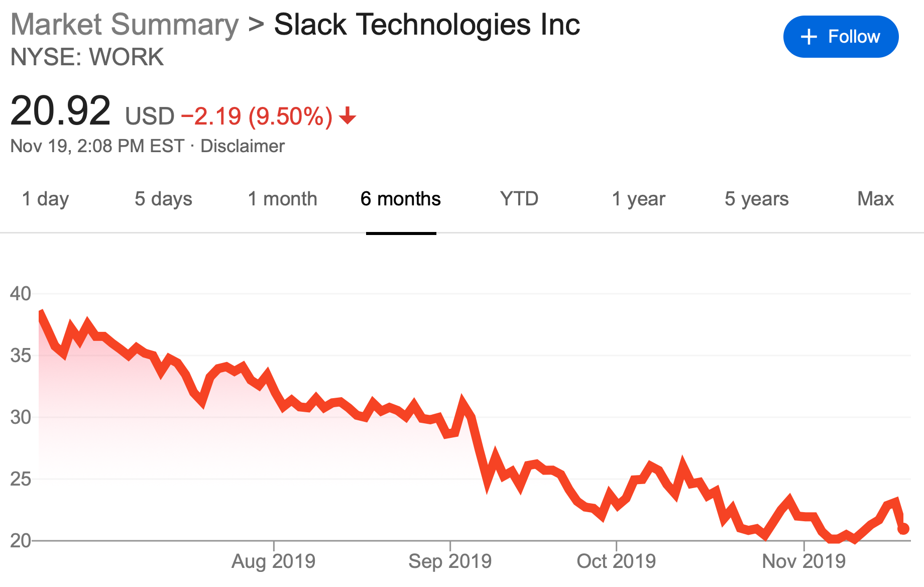Click the Slack Technologies Inc title
The image size is (924, 587).
427,25
